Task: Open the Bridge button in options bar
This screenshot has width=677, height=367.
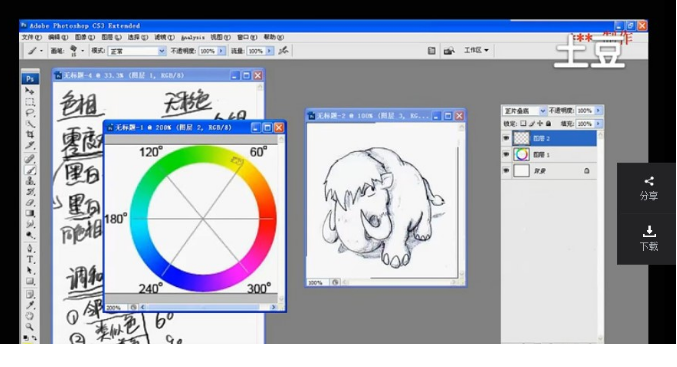Action: coord(449,51)
